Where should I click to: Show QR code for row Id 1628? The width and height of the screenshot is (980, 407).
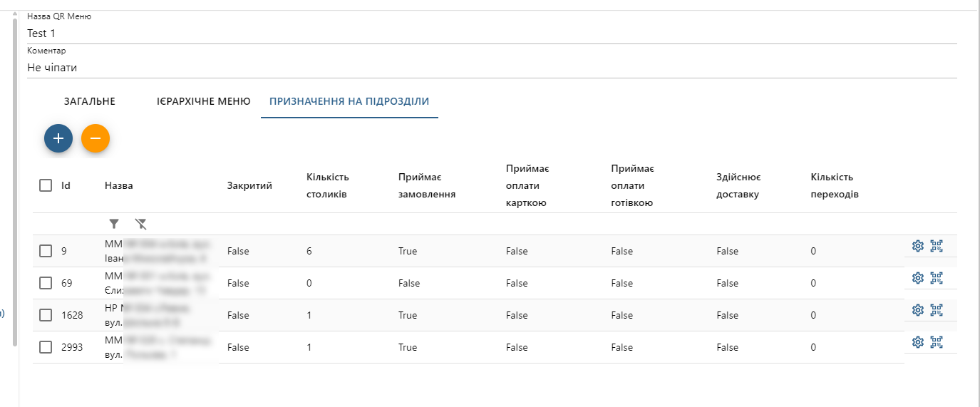tap(937, 310)
